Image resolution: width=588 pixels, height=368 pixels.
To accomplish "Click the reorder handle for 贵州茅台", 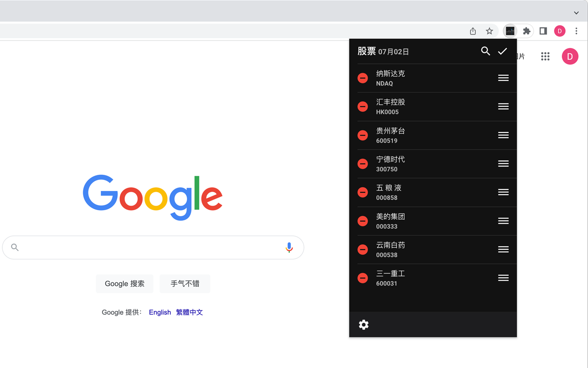I will click(503, 135).
